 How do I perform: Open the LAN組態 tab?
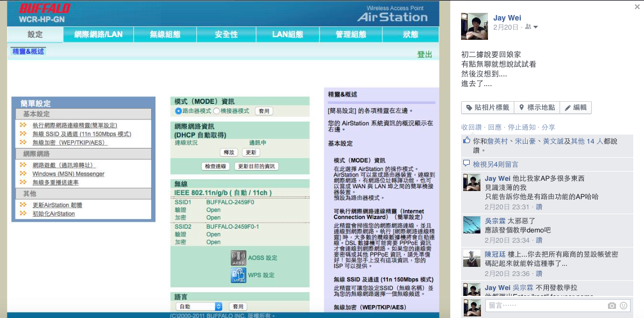(287, 34)
